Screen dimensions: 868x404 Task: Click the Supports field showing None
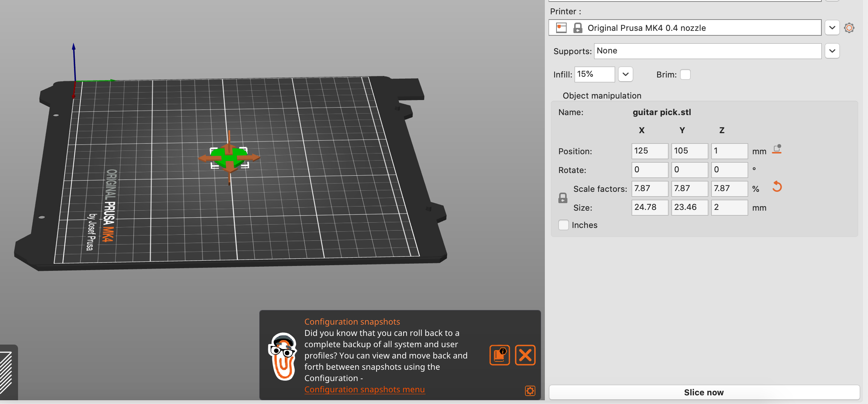(708, 51)
